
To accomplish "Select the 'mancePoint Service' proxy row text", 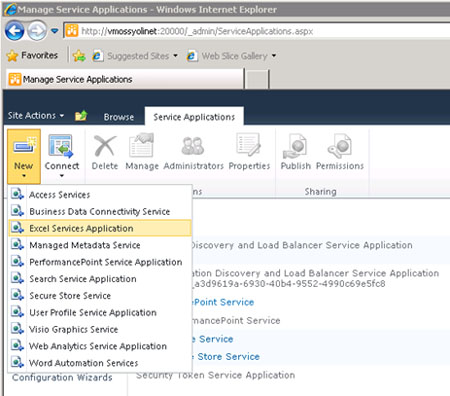I will tap(236, 321).
